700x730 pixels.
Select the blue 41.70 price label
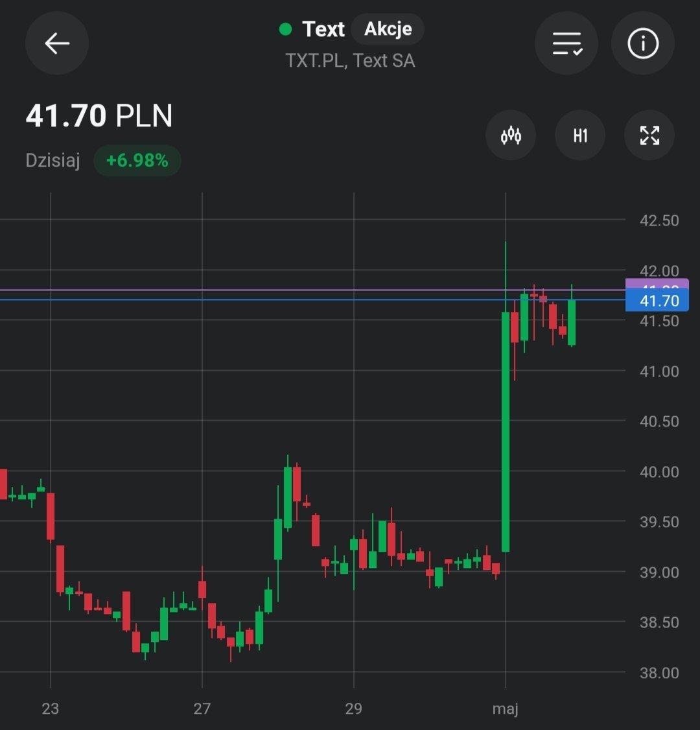pos(657,301)
